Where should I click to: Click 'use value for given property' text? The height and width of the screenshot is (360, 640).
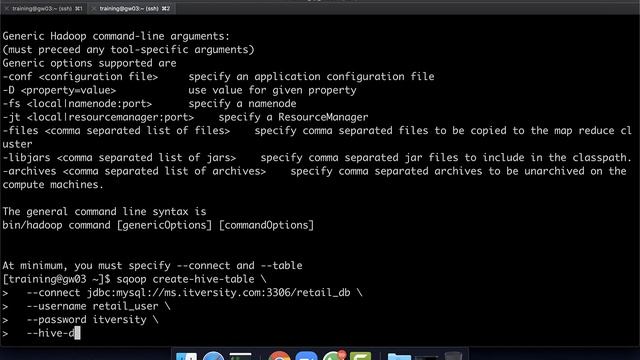(272, 90)
